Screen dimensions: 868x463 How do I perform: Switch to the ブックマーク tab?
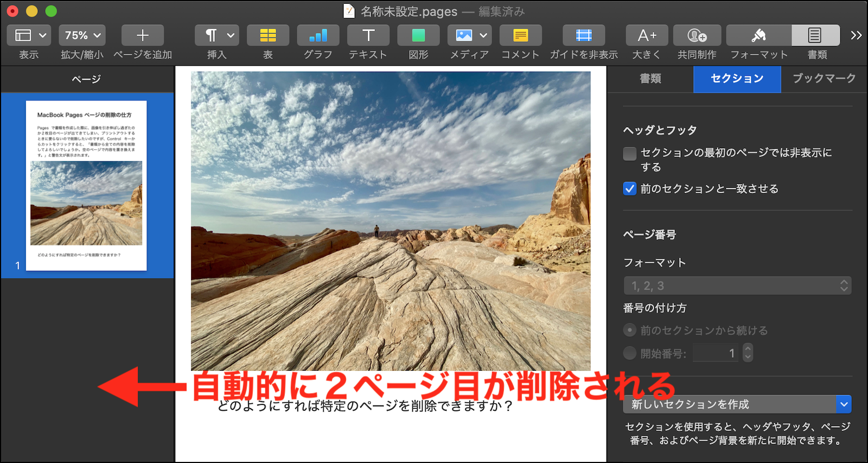click(824, 79)
